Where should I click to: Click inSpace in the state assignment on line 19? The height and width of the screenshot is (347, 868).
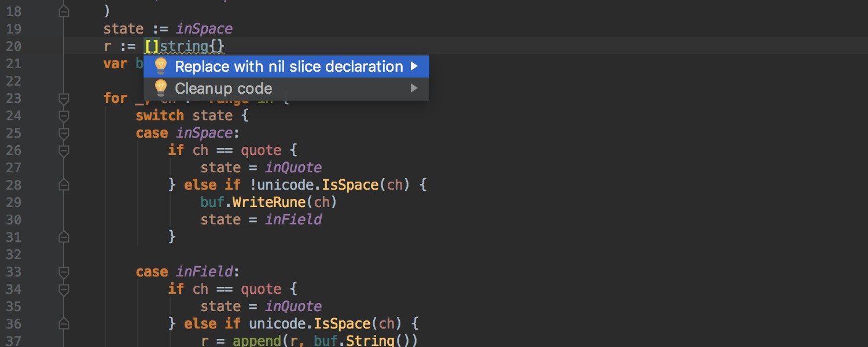[204, 29]
